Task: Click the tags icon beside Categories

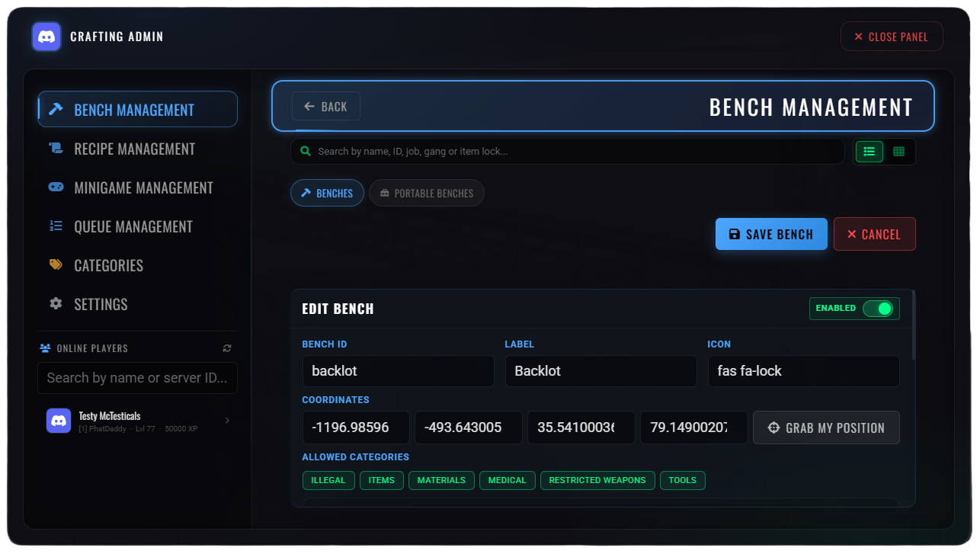Action: (56, 265)
